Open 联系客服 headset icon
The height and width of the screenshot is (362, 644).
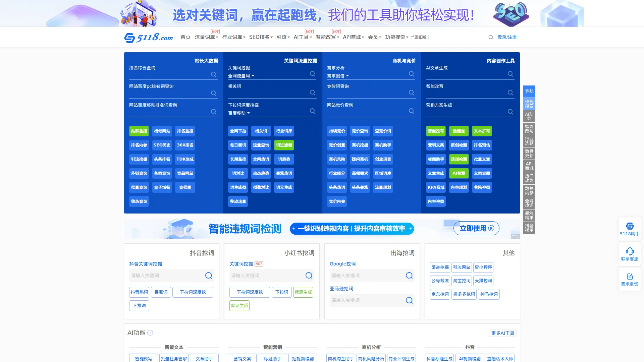[630, 254]
